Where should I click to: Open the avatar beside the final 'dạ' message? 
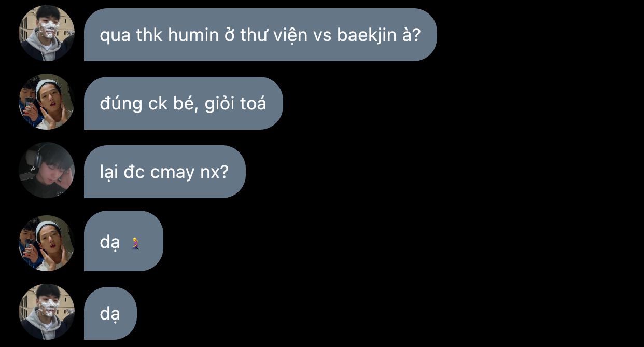click(x=47, y=312)
